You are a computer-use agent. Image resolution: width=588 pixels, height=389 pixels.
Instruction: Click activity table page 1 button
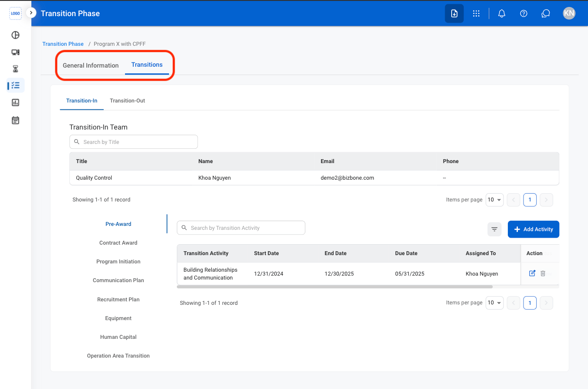pyautogui.click(x=530, y=303)
